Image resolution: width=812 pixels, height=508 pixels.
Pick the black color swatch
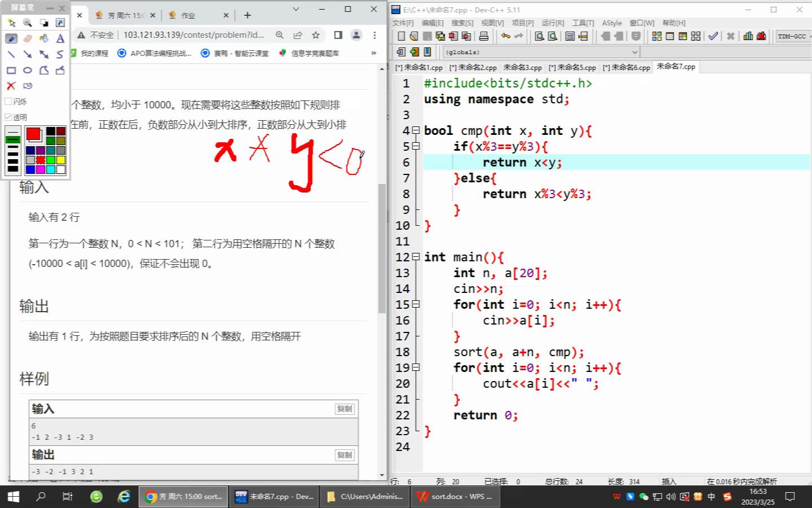[51, 132]
